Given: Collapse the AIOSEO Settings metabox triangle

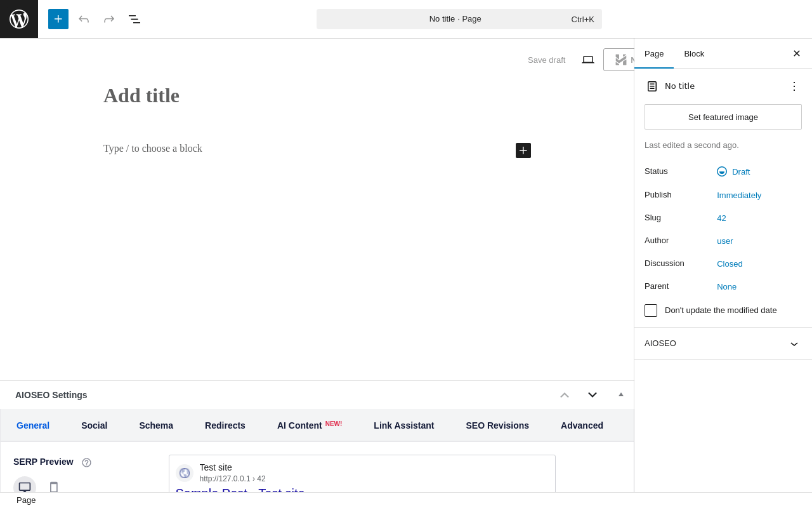Looking at the screenshot, I should [621, 394].
